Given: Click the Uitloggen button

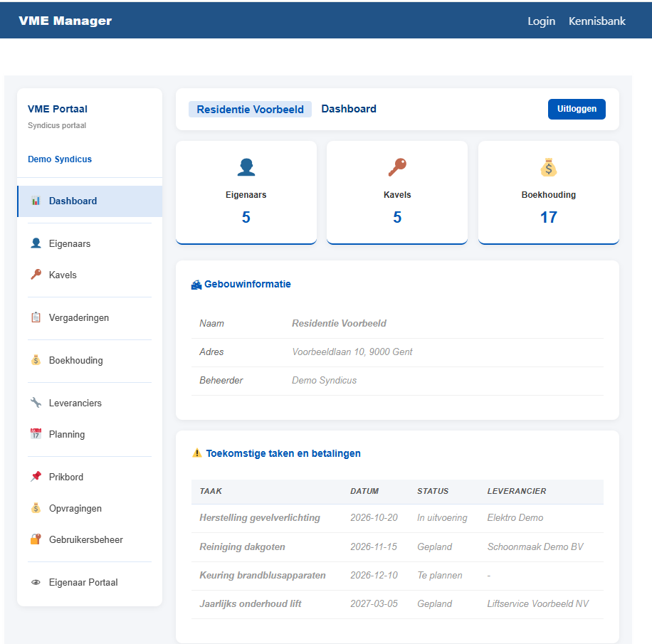Looking at the screenshot, I should (x=577, y=109).
